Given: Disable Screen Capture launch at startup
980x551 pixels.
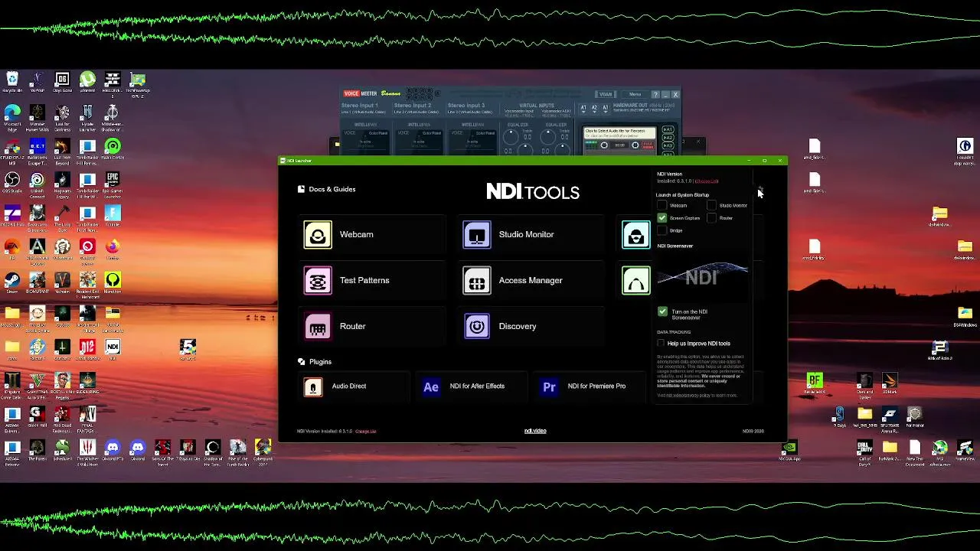Looking at the screenshot, I should coord(662,218).
